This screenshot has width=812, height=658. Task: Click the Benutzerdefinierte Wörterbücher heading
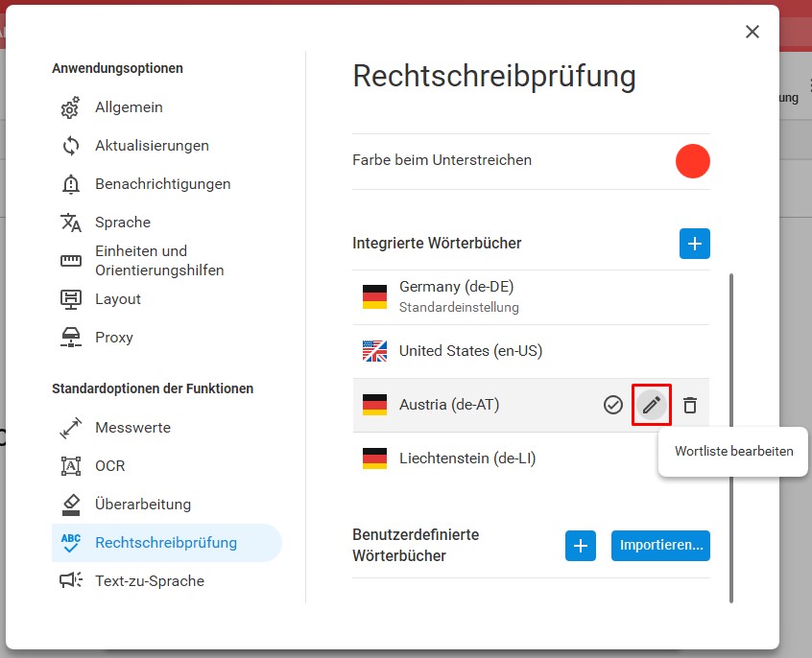coord(416,545)
